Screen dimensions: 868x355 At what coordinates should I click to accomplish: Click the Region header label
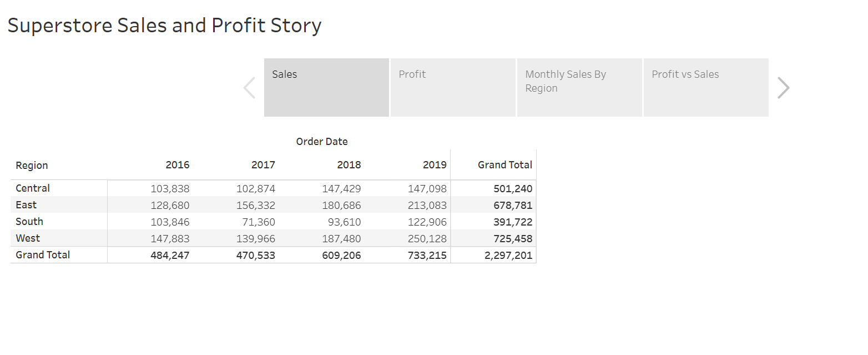coord(32,165)
